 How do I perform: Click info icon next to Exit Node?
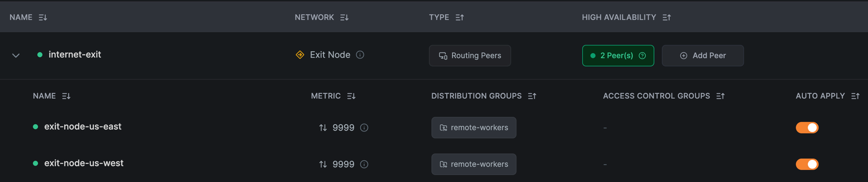[x=360, y=55]
